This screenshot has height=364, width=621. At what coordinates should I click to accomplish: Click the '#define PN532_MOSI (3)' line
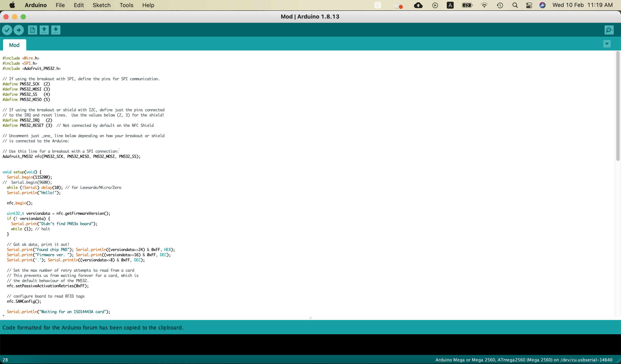point(26,89)
